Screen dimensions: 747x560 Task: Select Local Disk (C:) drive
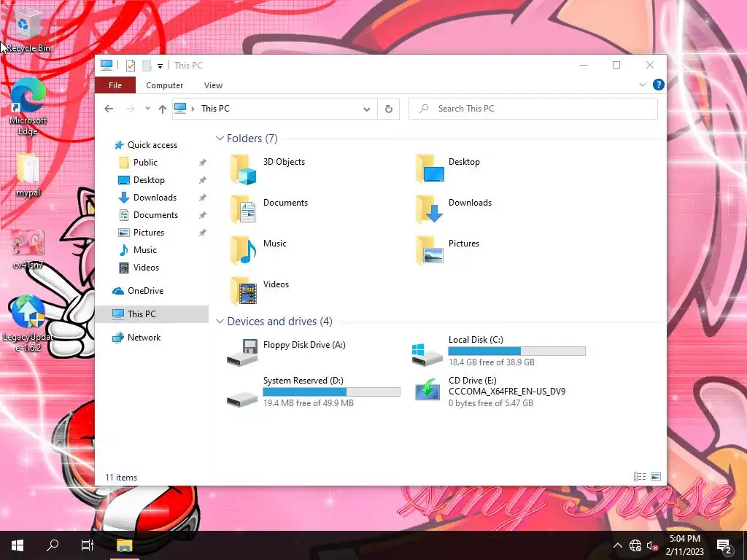click(x=498, y=352)
